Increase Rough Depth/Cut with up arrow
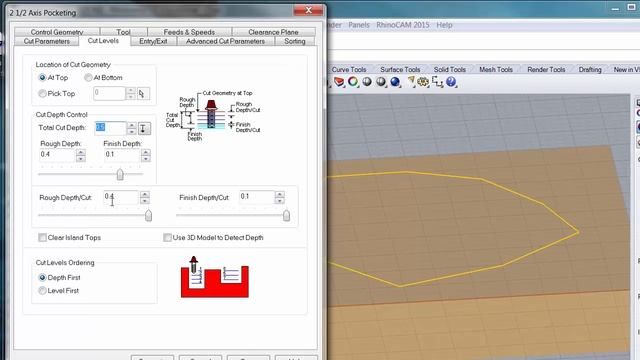This screenshot has height=360, width=640. click(145, 195)
